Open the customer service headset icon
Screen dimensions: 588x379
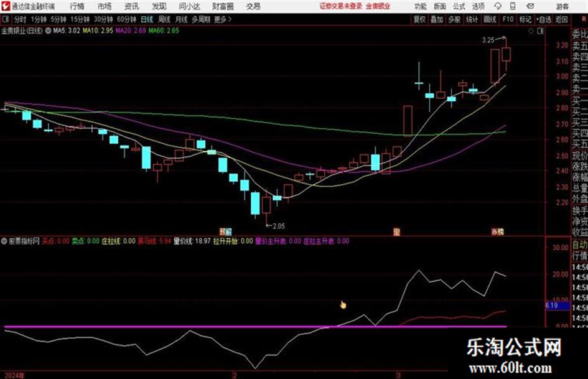[498, 6]
